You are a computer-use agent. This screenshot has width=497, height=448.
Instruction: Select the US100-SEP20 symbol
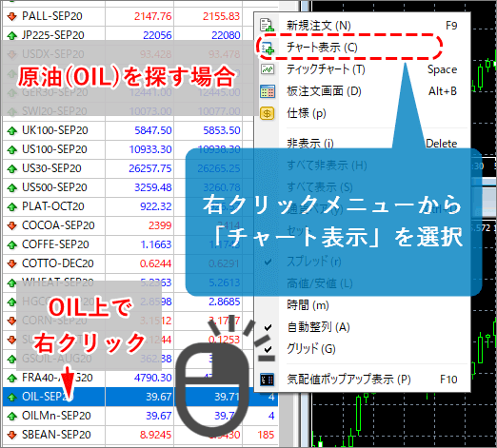(54, 149)
